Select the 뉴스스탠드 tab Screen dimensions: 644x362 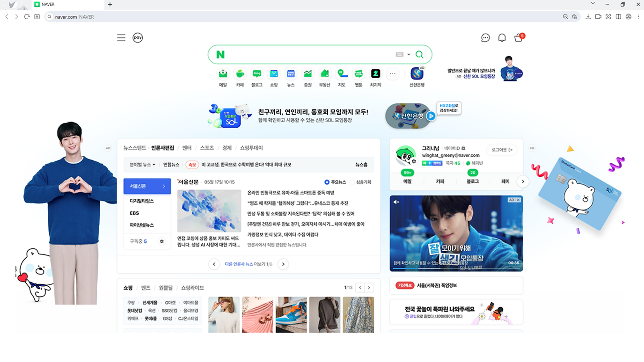click(x=135, y=148)
